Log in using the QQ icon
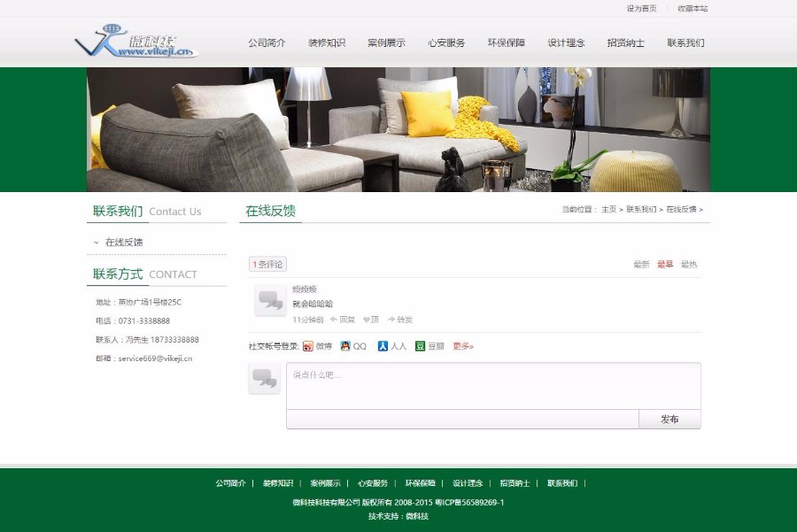The height and width of the screenshot is (532, 797). [344, 345]
